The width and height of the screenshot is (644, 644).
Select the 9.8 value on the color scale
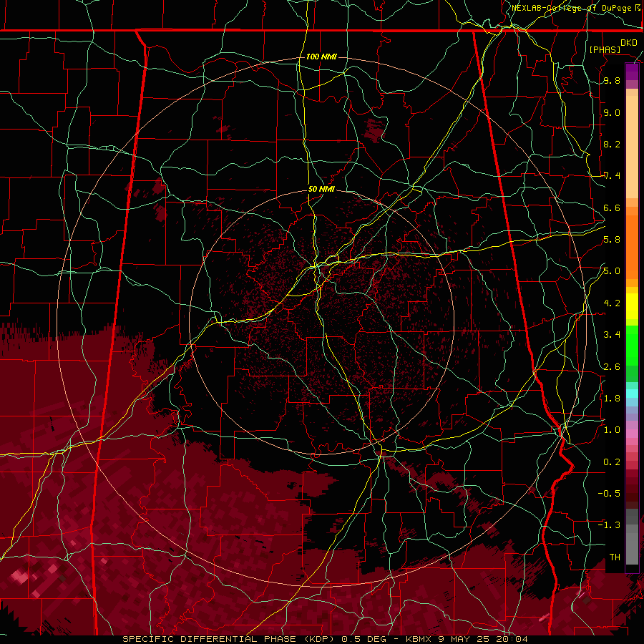tap(612, 81)
